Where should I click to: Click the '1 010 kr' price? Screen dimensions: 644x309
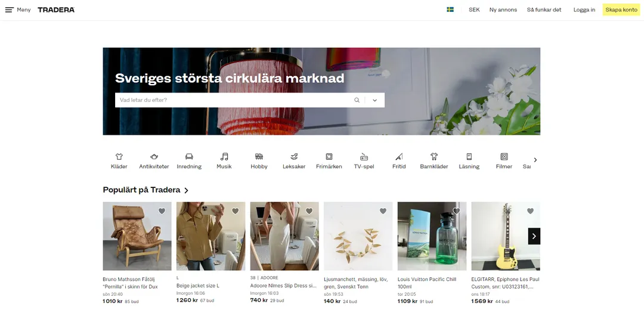pos(113,301)
